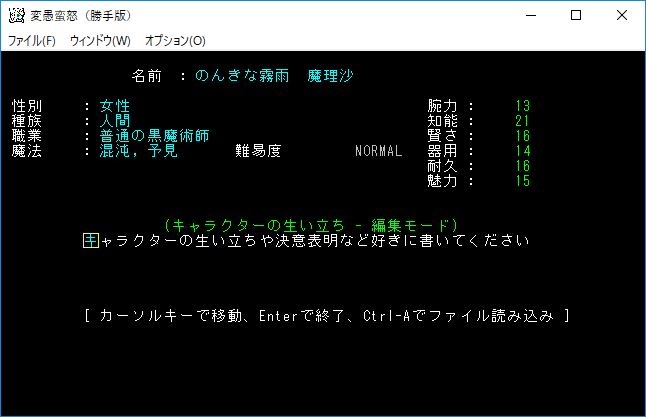Open the ファイル(F) menu
Viewport: 646px width, 417px height.
[31, 41]
